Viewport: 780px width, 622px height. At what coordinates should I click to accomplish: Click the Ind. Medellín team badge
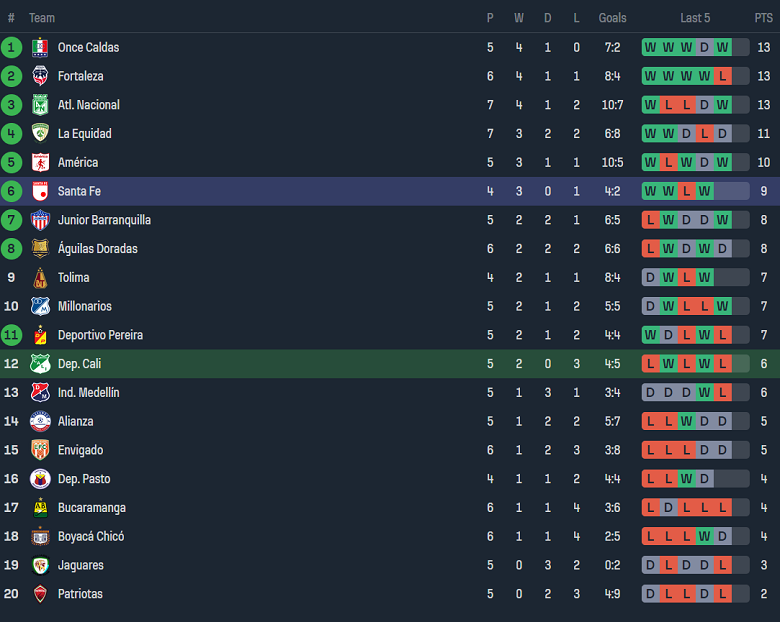click(40, 392)
